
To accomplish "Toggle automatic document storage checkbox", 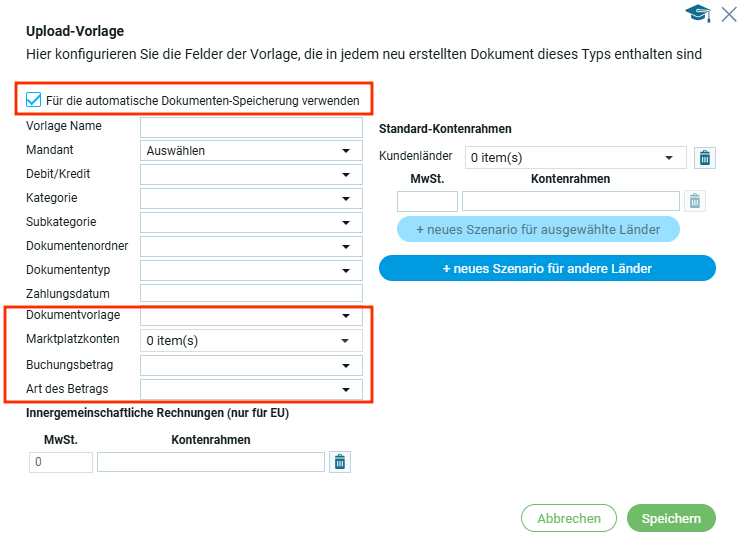I will pyautogui.click(x=34, y=100).
